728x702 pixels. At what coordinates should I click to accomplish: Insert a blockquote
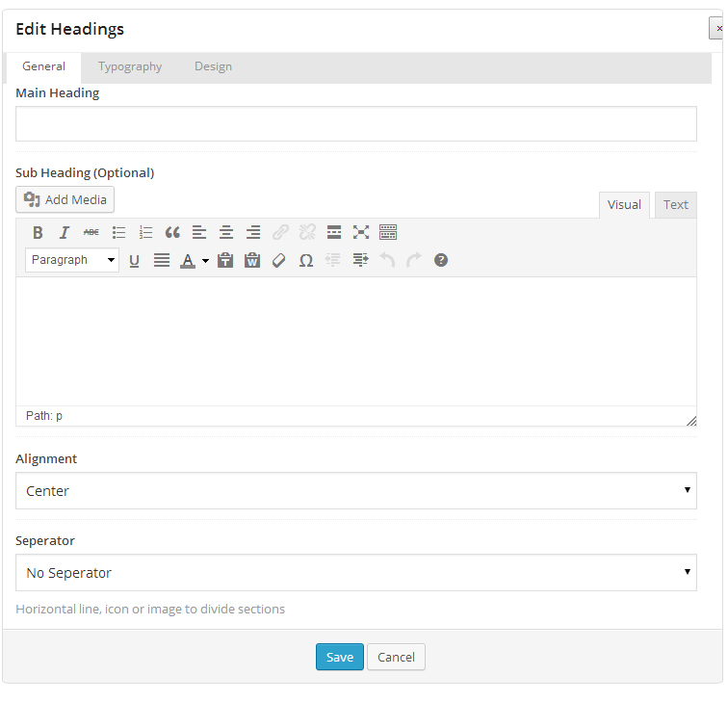(x=172, y=232)
